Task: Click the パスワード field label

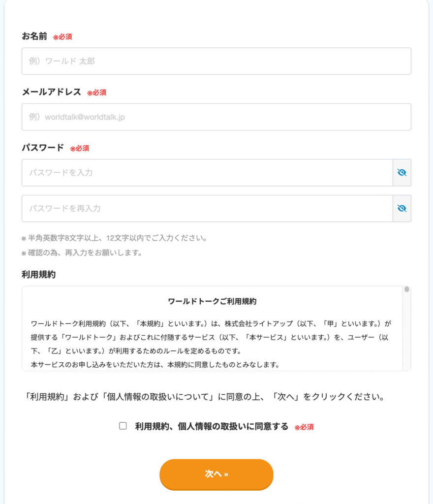Action: [43, 148]
